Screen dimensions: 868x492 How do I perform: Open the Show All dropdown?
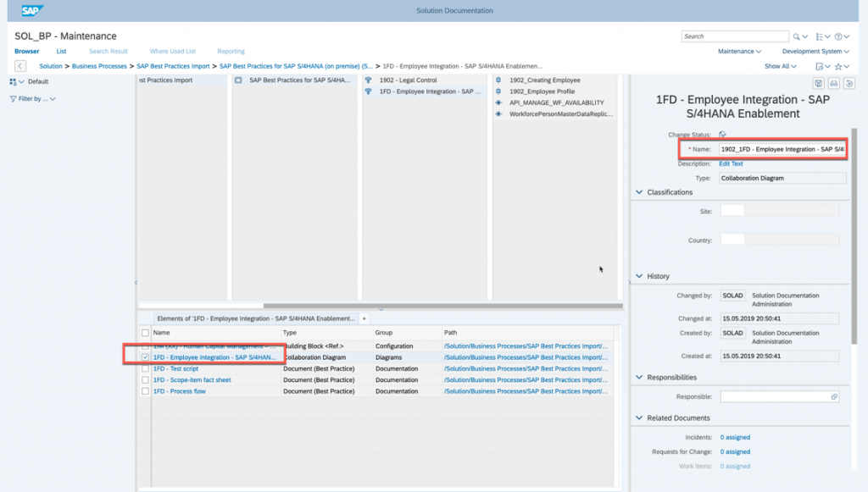781,66
